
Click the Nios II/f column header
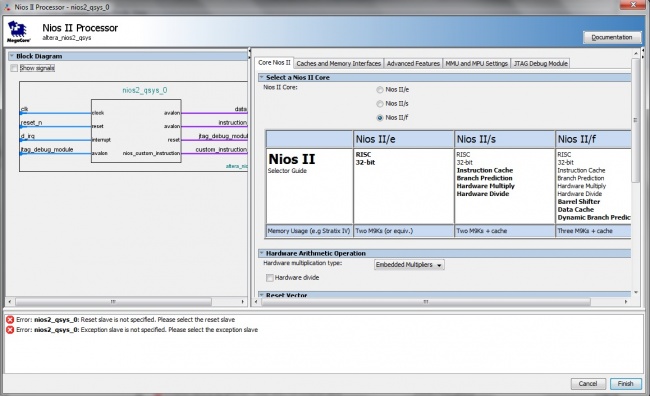[x=593, y=139]
